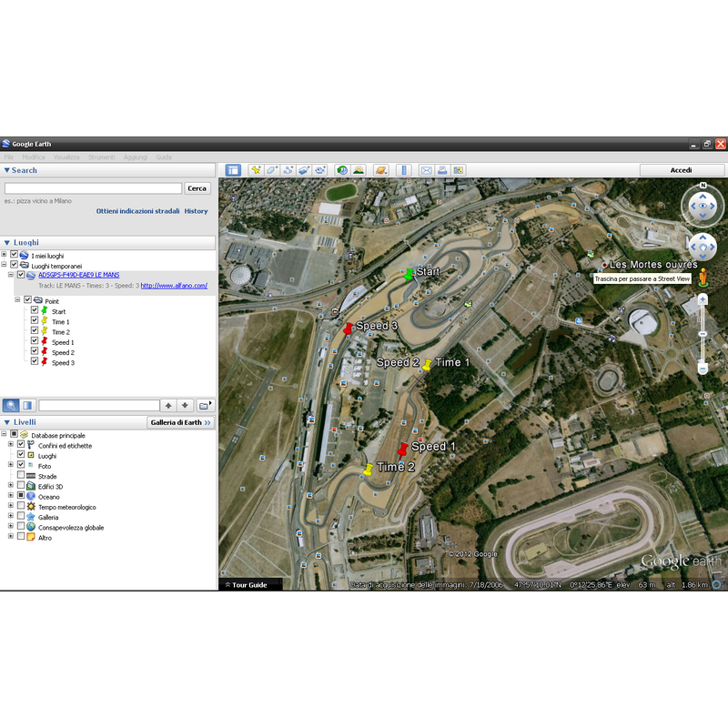Open the Modifica menu
Screen dimensions: 728x728
pos(34,157)
